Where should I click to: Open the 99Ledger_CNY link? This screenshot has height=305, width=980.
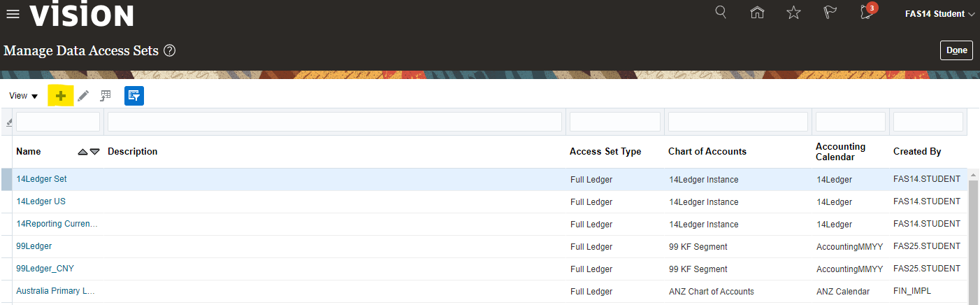45,269
